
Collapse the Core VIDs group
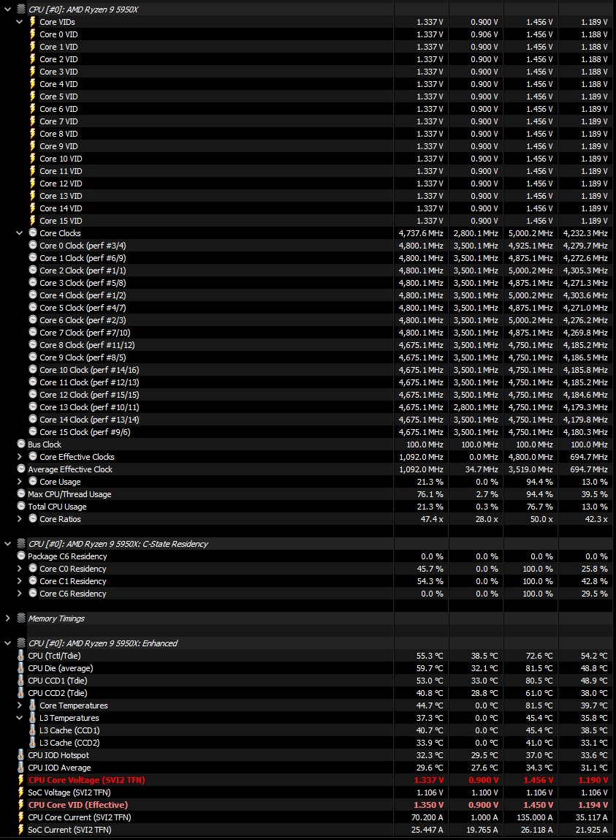point(19,22)
